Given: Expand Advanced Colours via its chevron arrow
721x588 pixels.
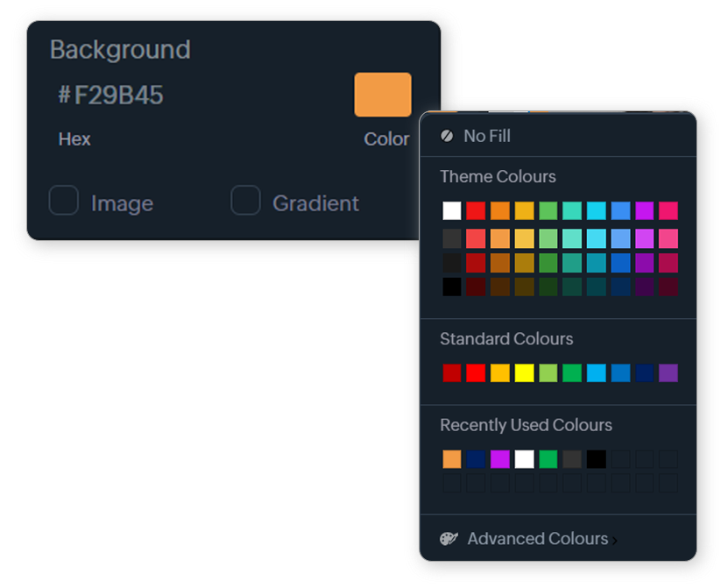Looking at the screenshot, I should (614, 541).
